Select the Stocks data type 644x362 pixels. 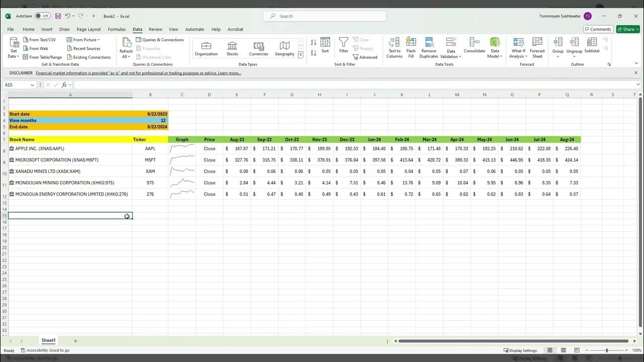click(232, 49)
